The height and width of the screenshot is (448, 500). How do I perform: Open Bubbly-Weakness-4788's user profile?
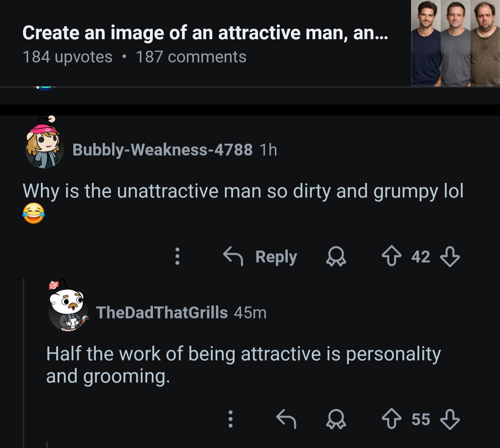[162, 150]
